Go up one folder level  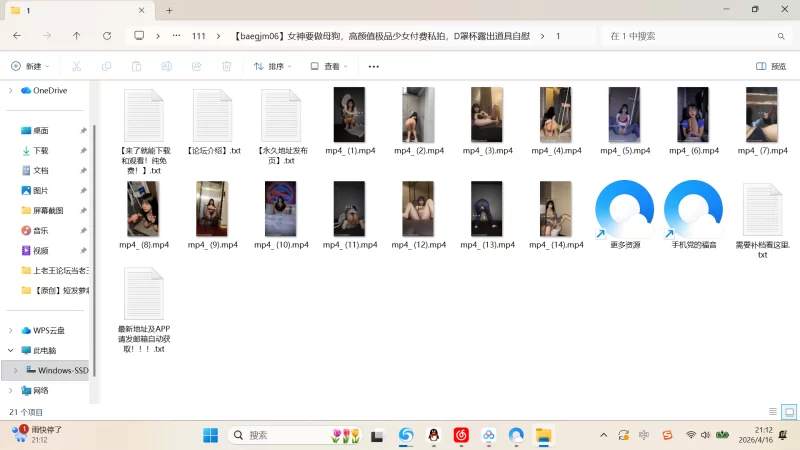pos(77,35)
